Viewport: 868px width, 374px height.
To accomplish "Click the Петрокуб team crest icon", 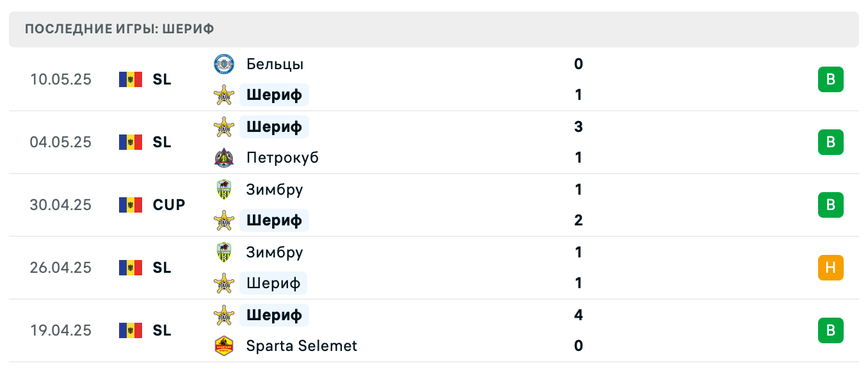I will 224,158.
